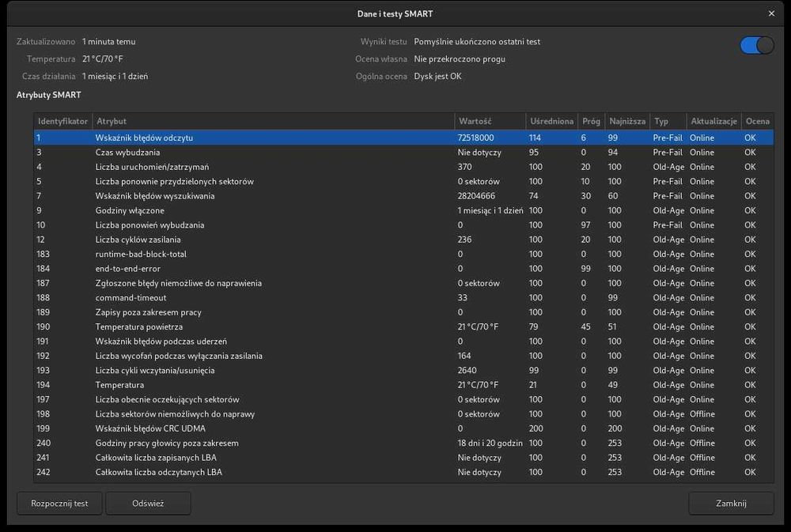Select row Godziny pracy głowicy poza zakresem
Image resolution: width=791 pixels, height=532 pixels.
pos(403,443)
